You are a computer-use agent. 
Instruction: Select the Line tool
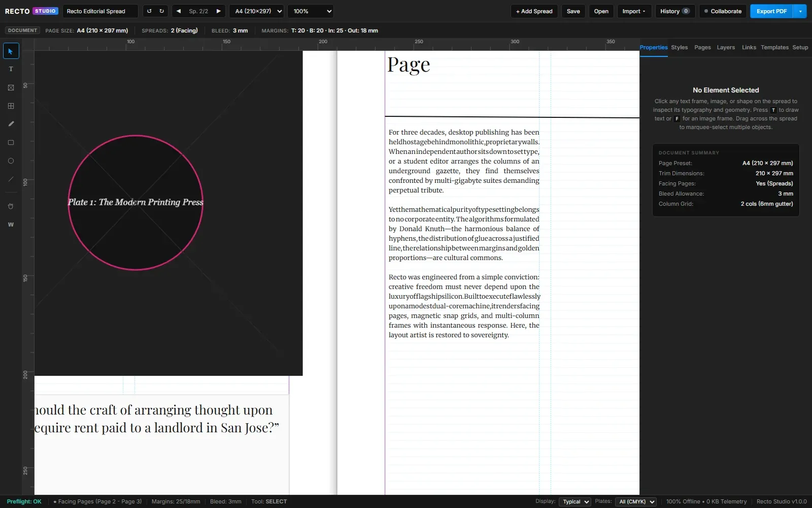[x=11, y=179]
